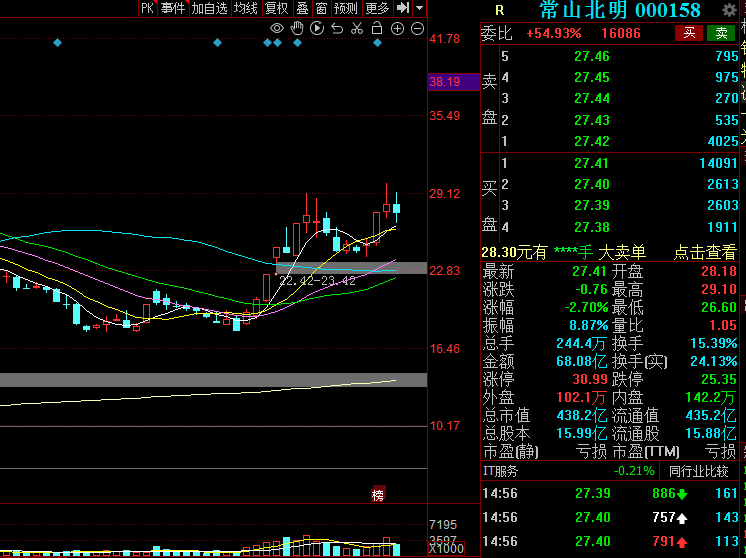The image size is (746, 558).
Task: Select the scissors cut tool
Action: click(357, 29)
